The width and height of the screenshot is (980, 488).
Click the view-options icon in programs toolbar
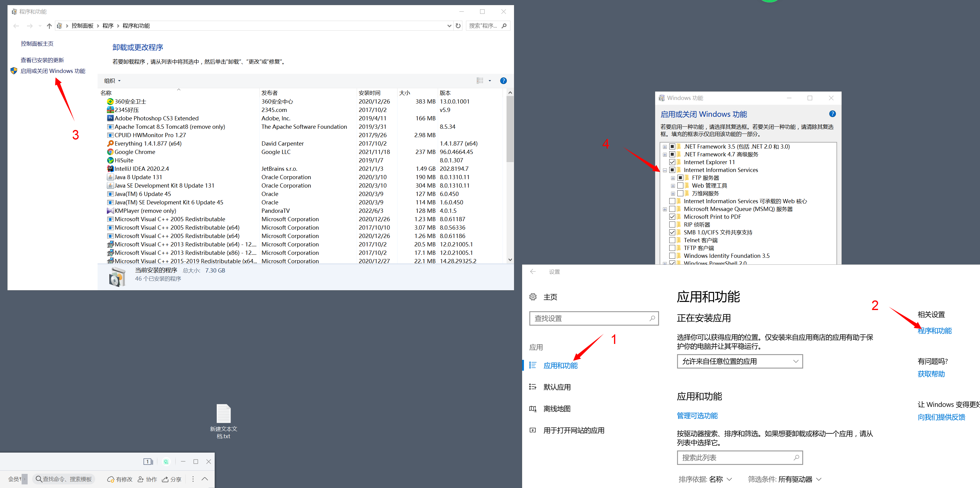tap(480, 81)
